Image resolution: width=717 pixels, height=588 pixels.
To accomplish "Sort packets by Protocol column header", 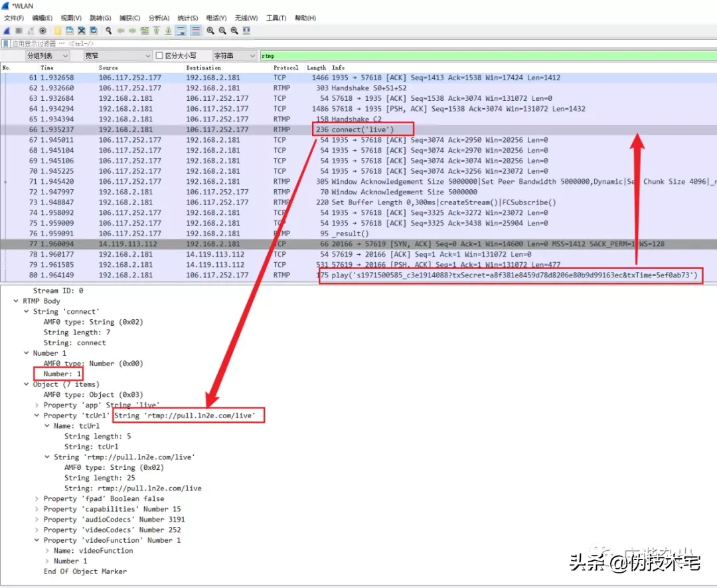I will [x=285, y=67].
